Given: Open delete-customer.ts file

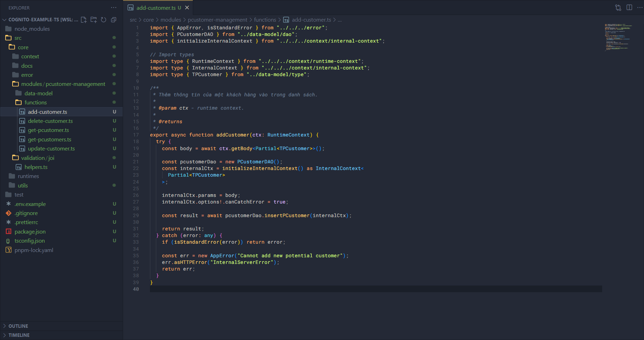Looking at the screenshot, I should [50, 121].
